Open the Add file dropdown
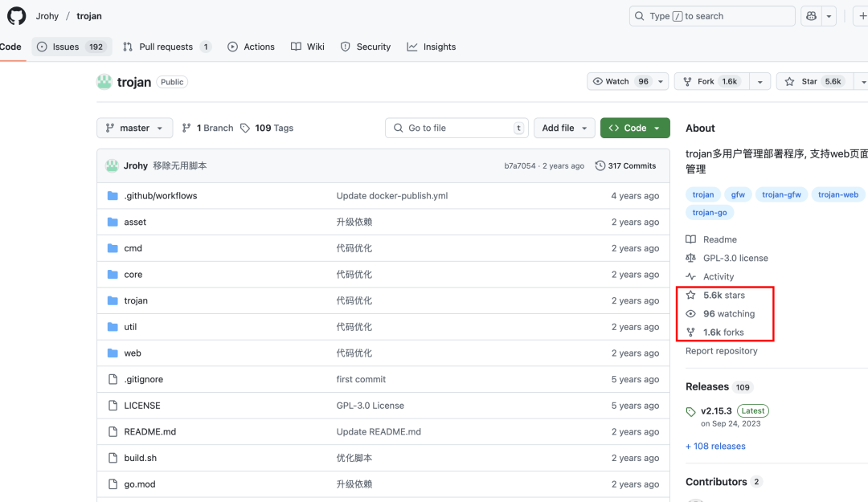Viewport: 868px width, 502px height. 564,128
